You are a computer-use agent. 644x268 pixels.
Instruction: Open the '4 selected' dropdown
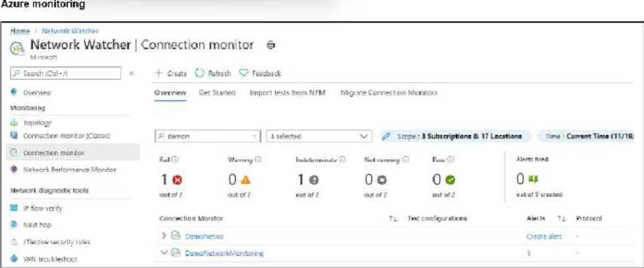pyautogui.click(x=319, y=136)
